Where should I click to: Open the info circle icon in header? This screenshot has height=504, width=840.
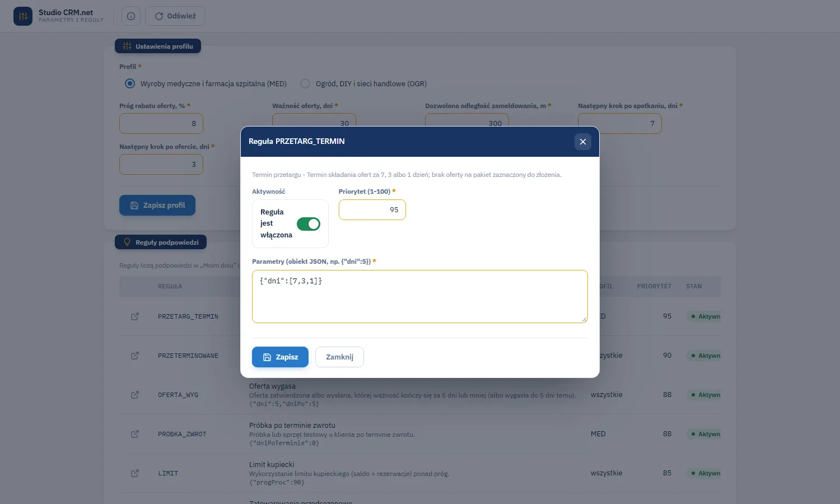[x=130, y=16]
